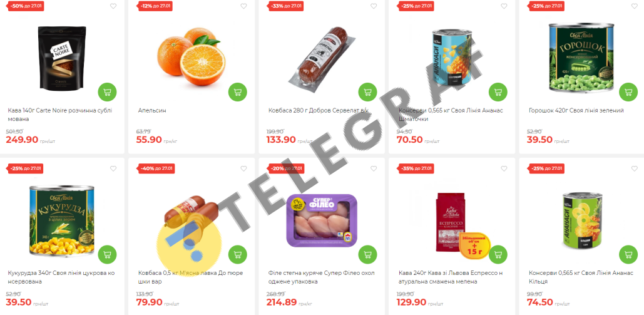The image size is (644, 315).
Task: Click the Кукурудза corn can image
Action: 61,221
